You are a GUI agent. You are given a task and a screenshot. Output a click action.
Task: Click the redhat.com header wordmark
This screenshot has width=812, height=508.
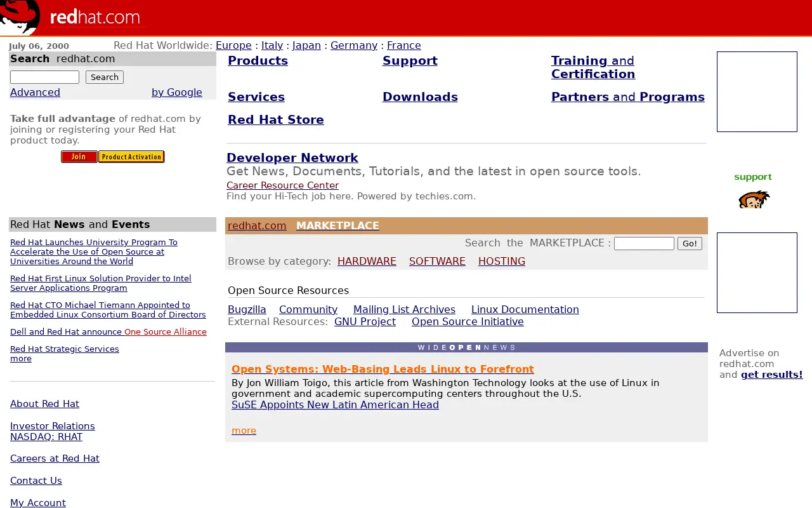(95, 18)
